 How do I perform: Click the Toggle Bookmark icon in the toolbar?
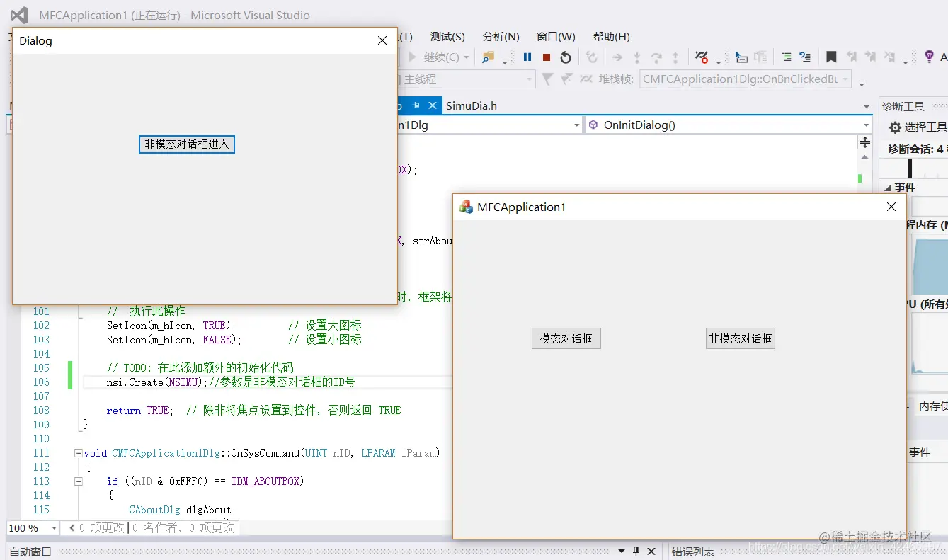pos(831,57)
